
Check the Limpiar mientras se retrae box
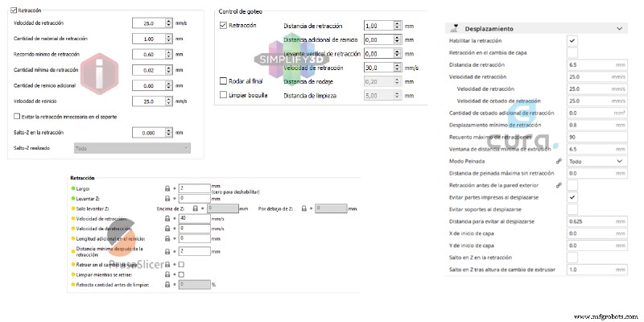(181, 275)
